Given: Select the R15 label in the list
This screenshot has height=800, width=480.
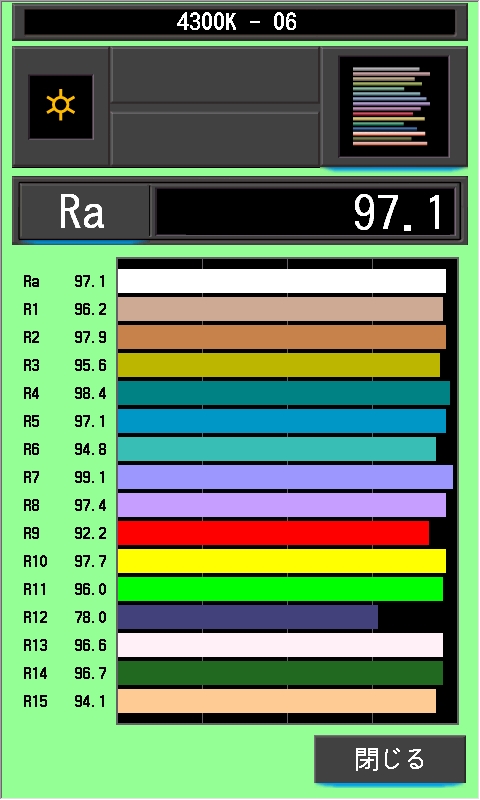Looking at the screenshot, I should point(35,702).
